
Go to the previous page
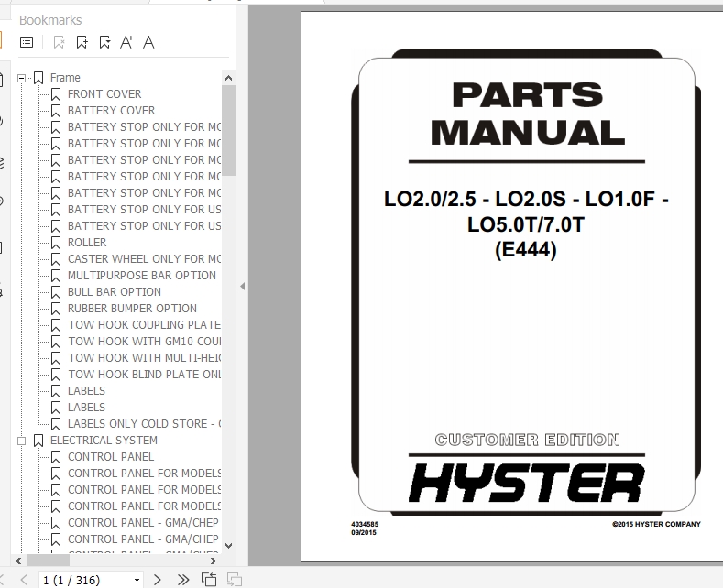coord(25,580)
